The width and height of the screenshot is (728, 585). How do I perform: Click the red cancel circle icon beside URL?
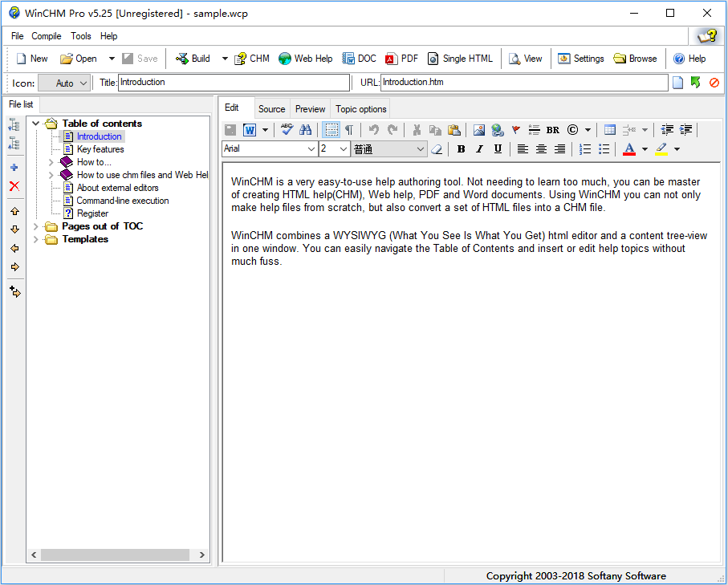click(x=714, y=83)
